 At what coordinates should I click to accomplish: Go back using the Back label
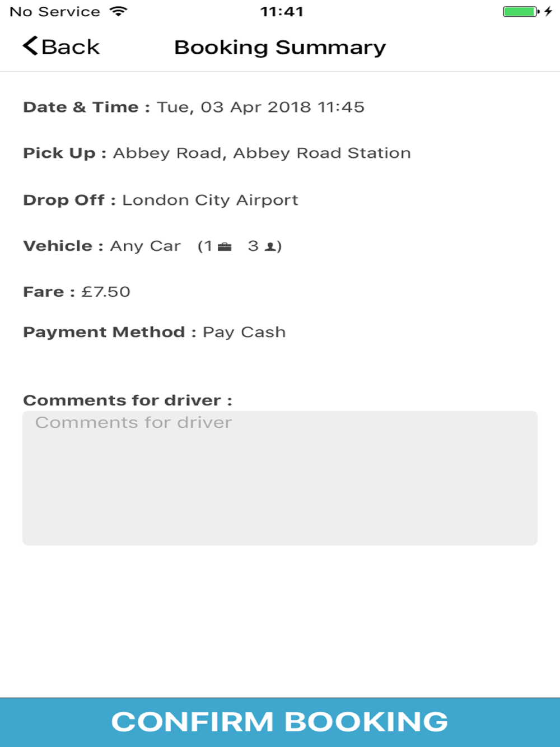point(71,47)
